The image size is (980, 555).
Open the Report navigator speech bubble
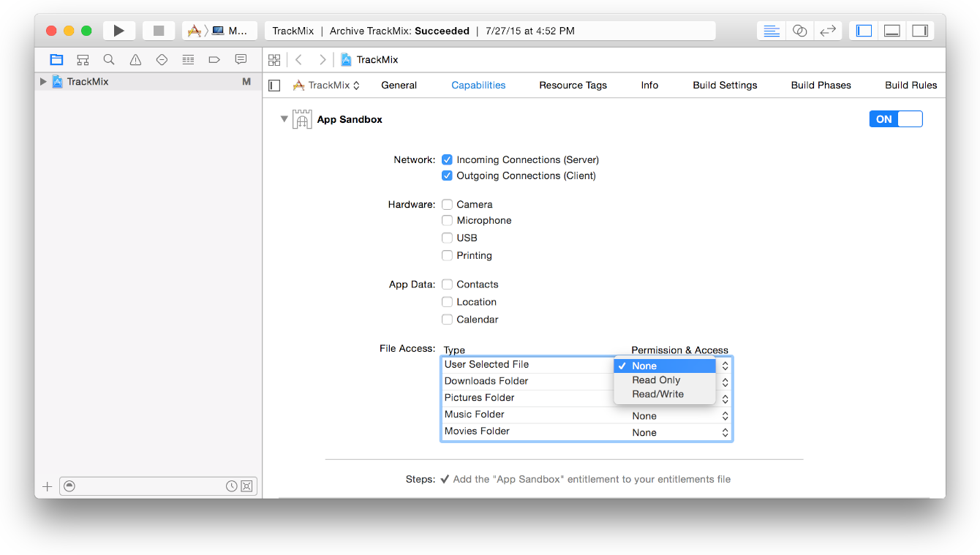click(241, 59)
